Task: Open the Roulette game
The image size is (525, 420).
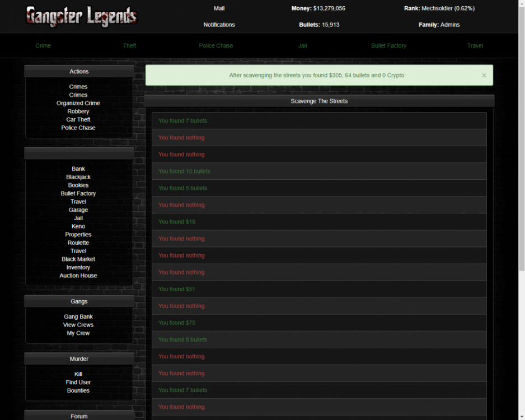Action: [78, 242]
